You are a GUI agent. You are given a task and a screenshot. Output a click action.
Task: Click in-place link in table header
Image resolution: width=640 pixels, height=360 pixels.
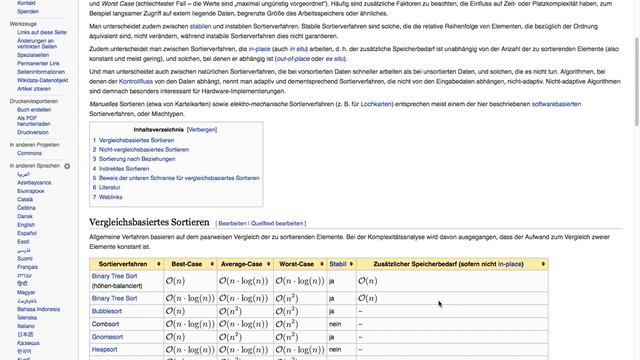coord(510,264)
